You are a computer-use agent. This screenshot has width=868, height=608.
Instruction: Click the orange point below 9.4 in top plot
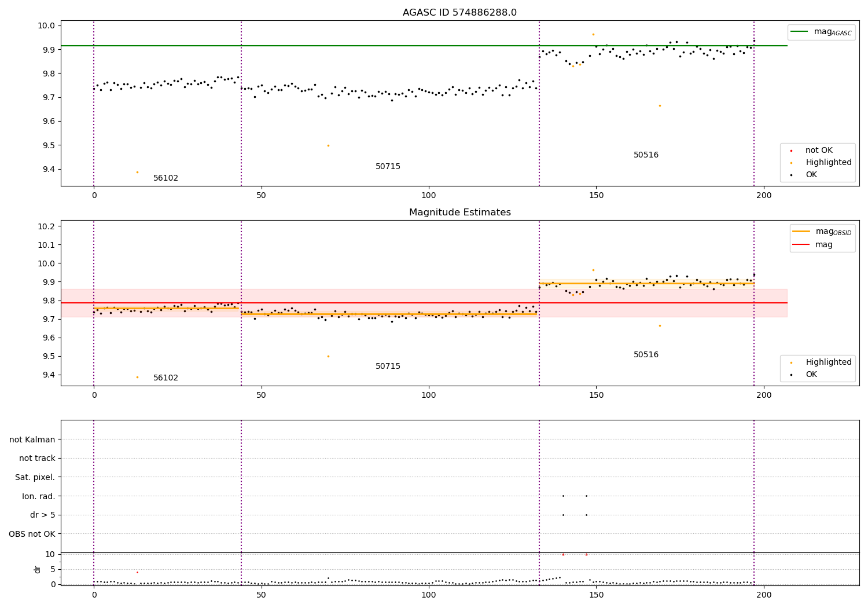click(137, 172)
